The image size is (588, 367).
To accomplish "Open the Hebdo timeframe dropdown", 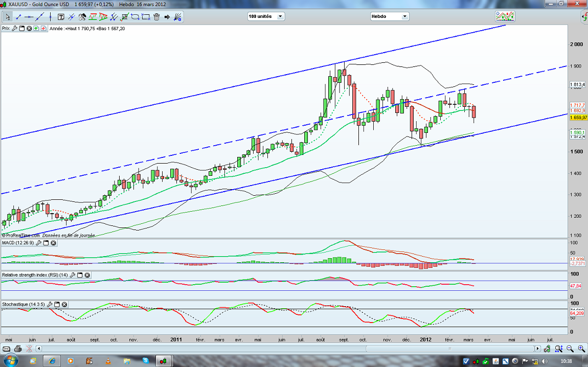I will click(390, 16).
